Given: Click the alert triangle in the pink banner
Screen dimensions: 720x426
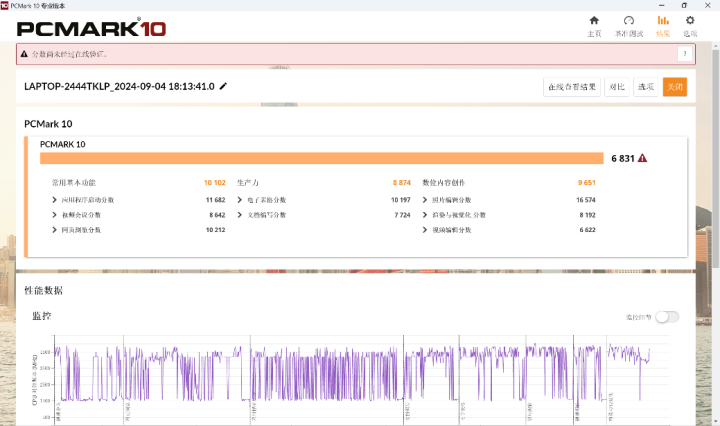Looking at the screenshot, I should (x=24, y=54).
